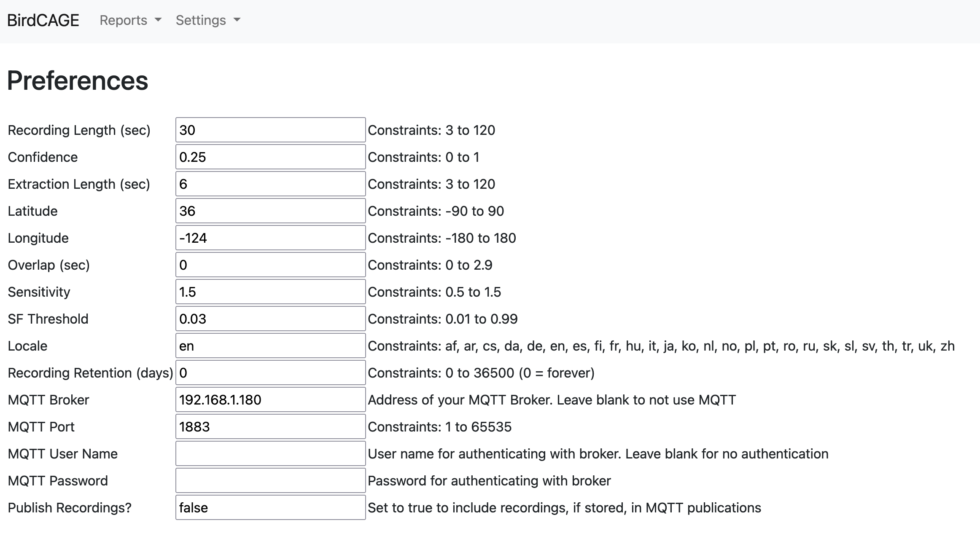Click the empty MQTT User Name field

[270, 453]
